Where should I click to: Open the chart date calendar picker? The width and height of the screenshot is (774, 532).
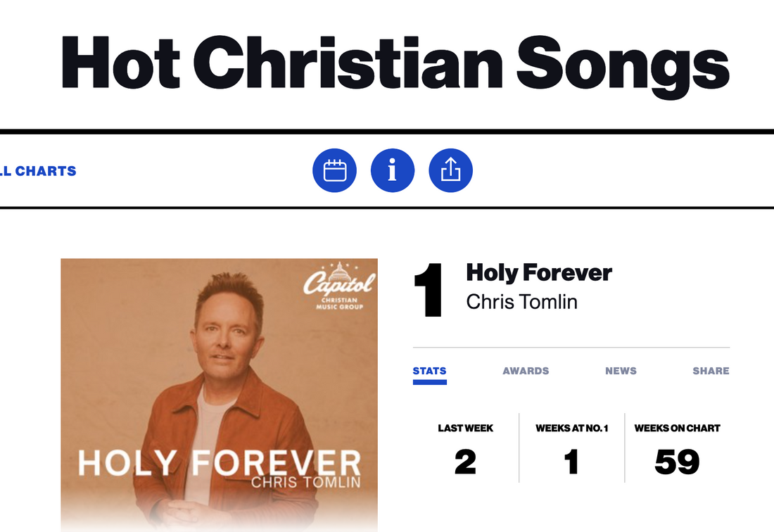334,170
